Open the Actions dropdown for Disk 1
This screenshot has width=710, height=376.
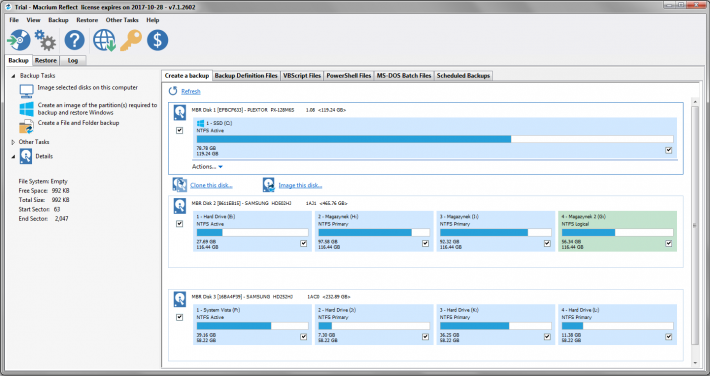(207, 167)
